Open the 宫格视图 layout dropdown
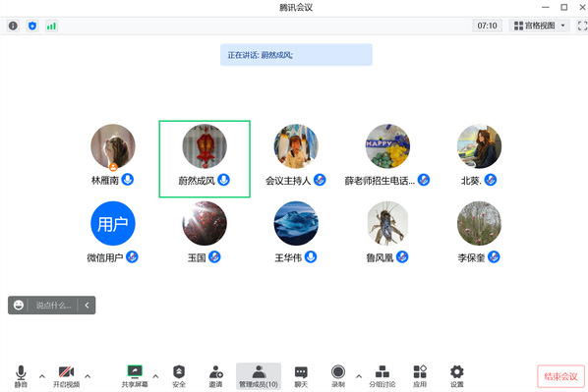This screenshot has width=588, height=392. click(539, 26)
